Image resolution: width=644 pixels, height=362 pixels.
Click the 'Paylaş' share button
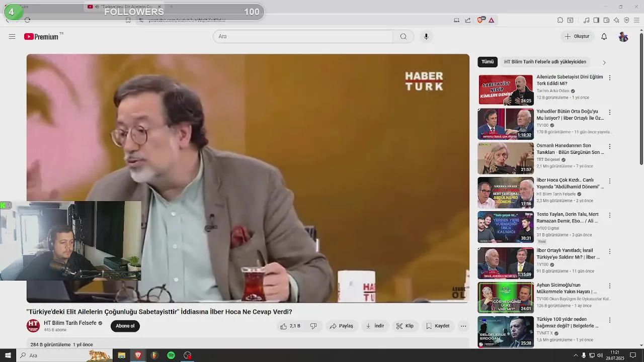342,326
